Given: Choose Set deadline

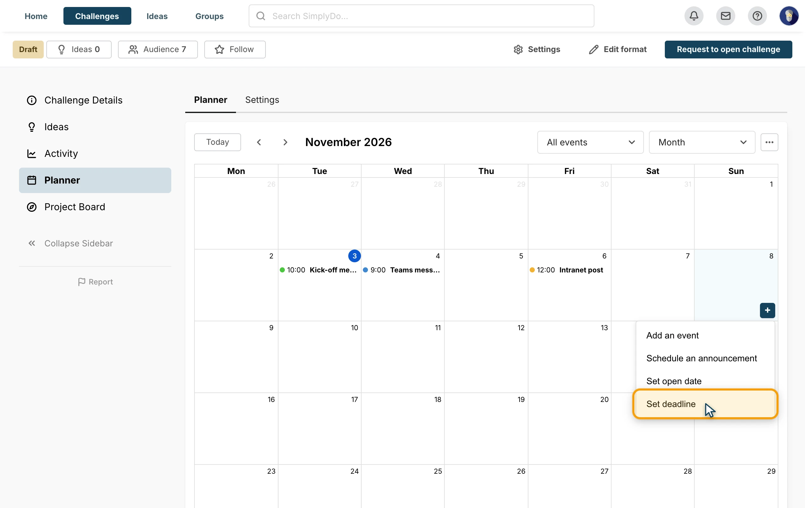Looking at the screenshot, I should click(705, 404).
